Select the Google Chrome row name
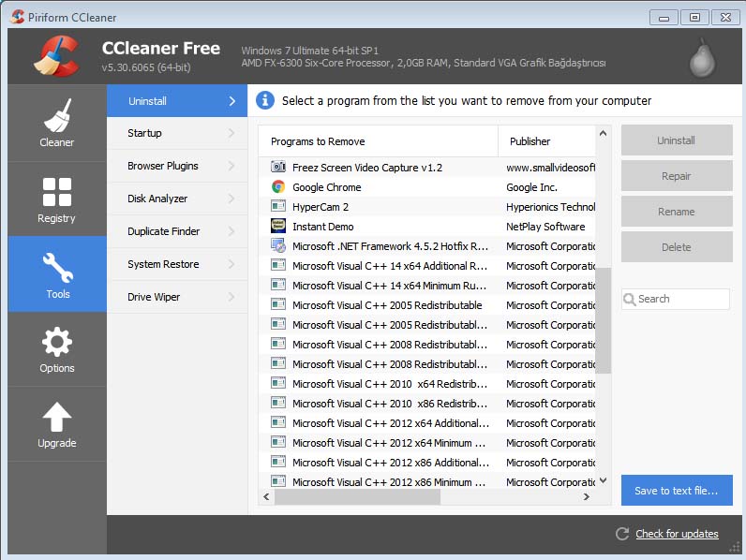746x560 pixels. point(327,187)
